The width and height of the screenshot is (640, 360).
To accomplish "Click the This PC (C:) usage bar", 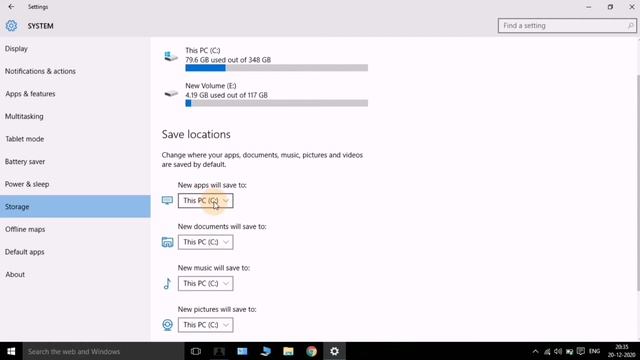I will click(276, 68).
